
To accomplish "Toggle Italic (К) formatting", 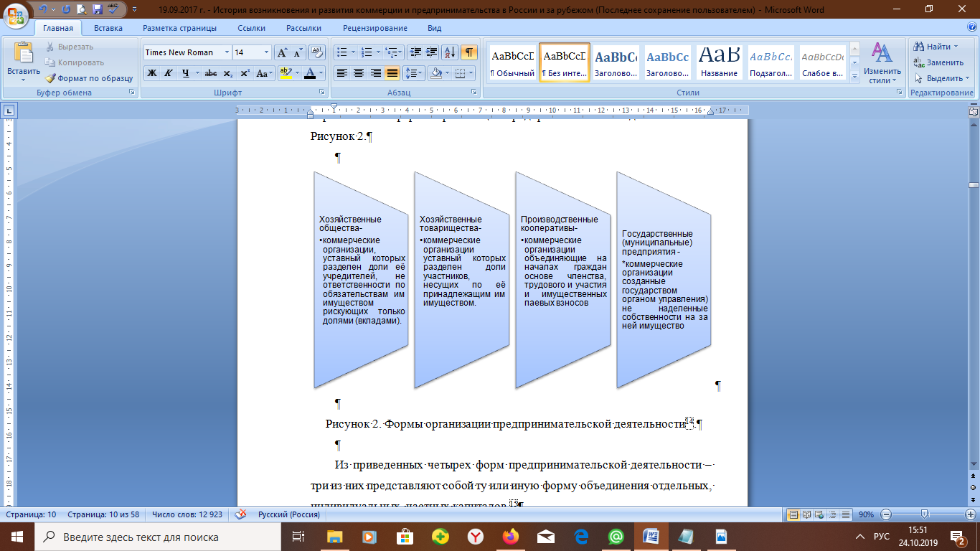I will pyautogui.click(x=169, y=73).
